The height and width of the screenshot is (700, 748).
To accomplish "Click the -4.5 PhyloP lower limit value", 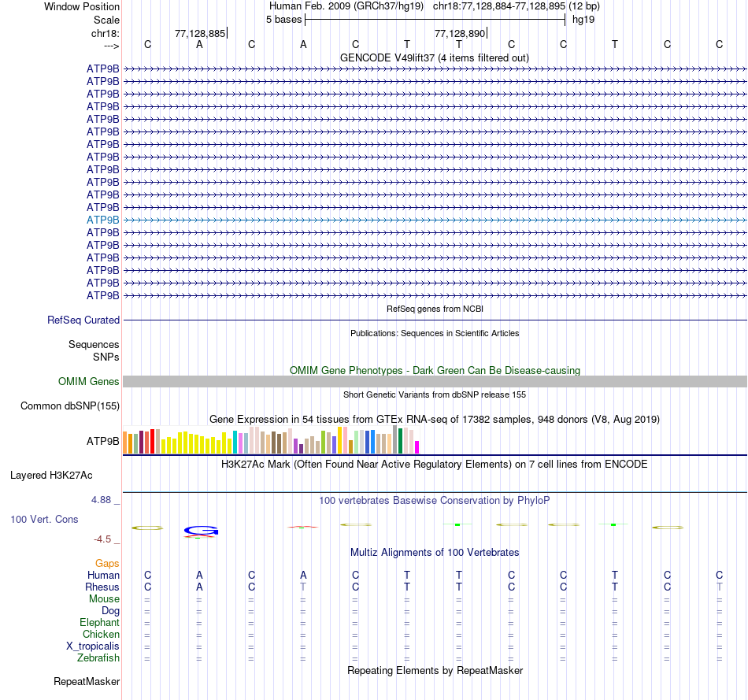I will coord(102,539).
